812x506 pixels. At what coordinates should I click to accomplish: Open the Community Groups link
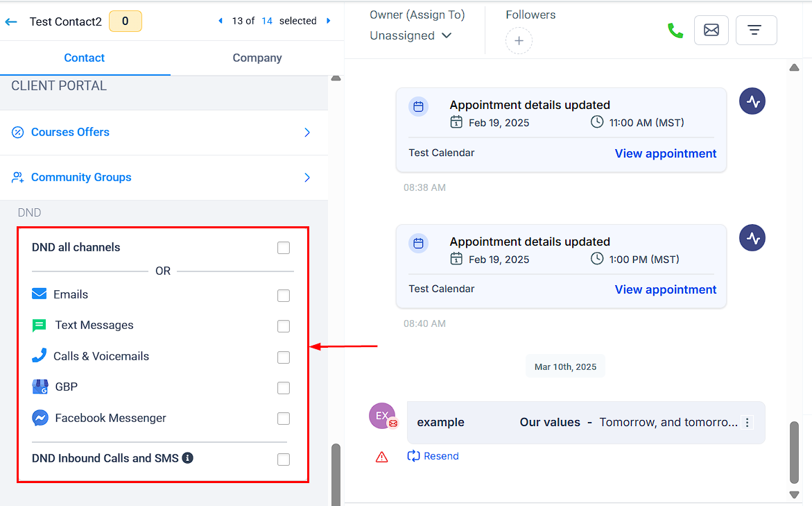click(x=81, y=177)
